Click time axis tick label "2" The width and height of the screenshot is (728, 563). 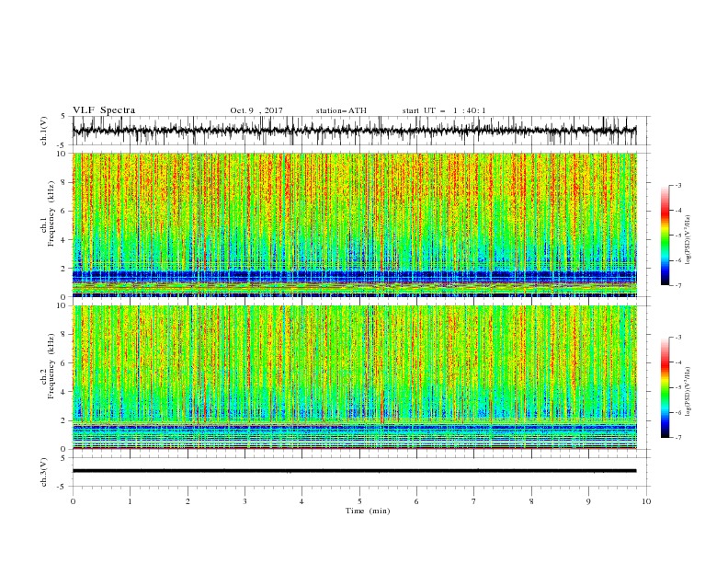click(188, 501)
